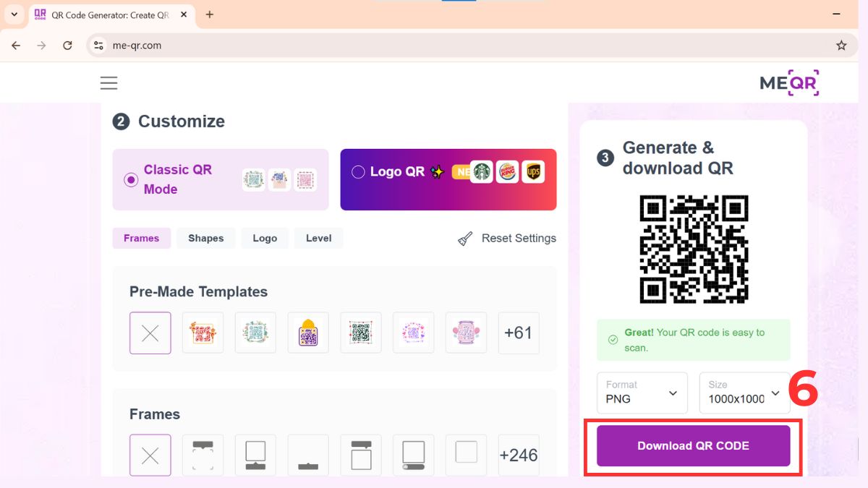Viewport: 868px width, 488px height.
Task: Open the hamburger menu
Action: tap(109, 82)
